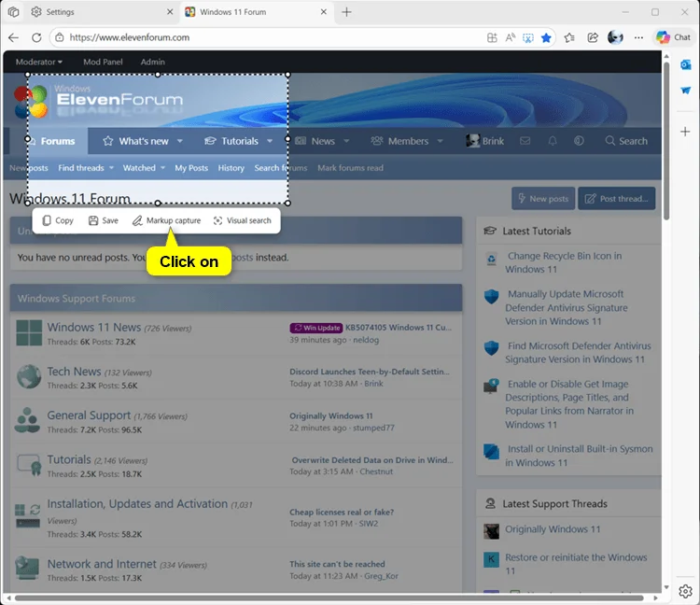Click the screenshot icon in address bar
This screenshot has height=605, width=700.
click(528, 37)
